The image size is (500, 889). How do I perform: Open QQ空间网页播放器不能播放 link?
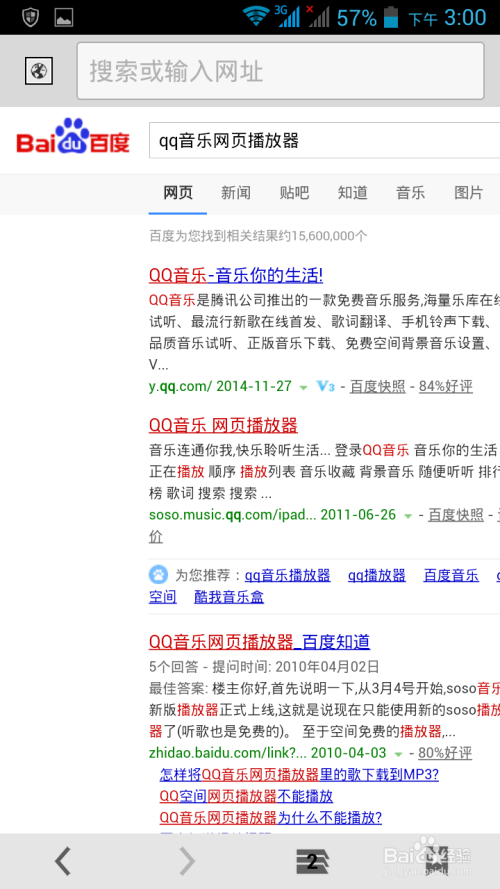coord(246,797)
